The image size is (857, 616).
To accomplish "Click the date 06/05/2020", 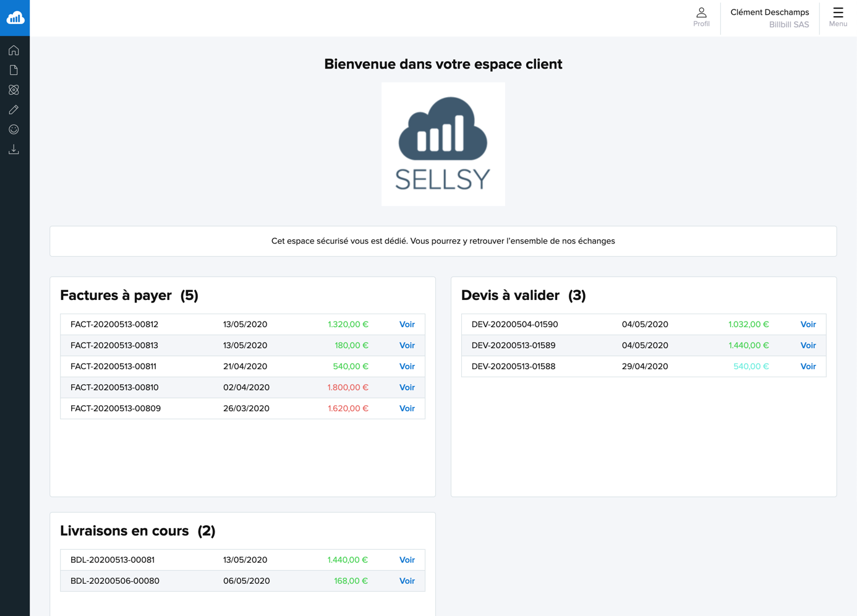I will point(246,581).
